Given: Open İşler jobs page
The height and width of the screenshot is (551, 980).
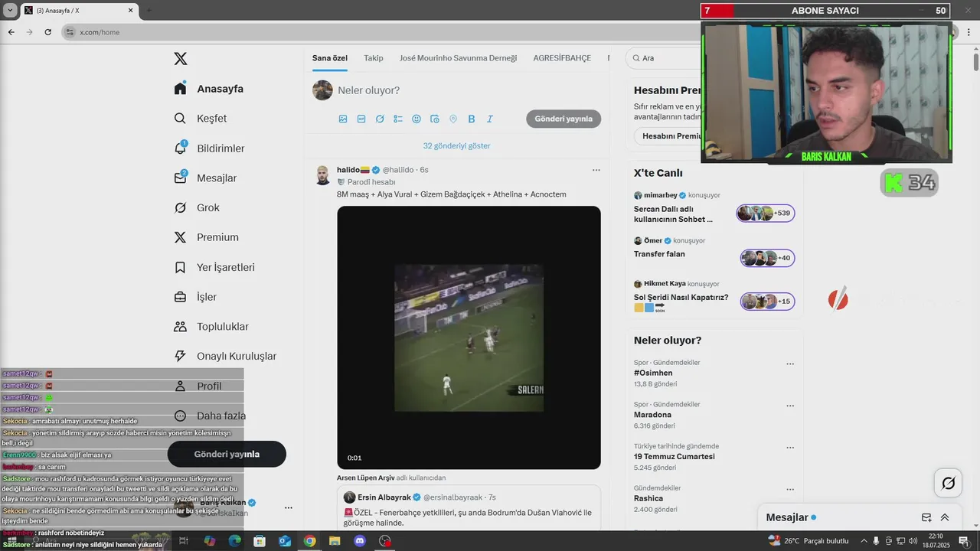Looking at the screenshot, I should click(196, 297).
